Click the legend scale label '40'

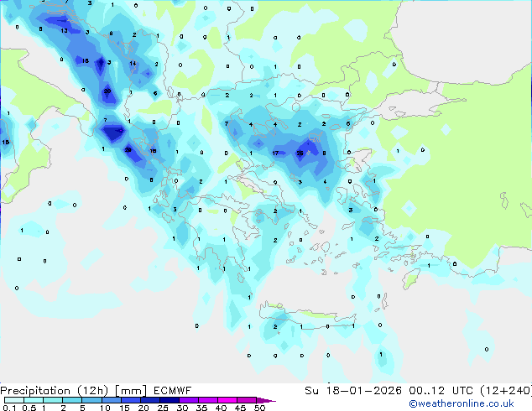(222, 408)
